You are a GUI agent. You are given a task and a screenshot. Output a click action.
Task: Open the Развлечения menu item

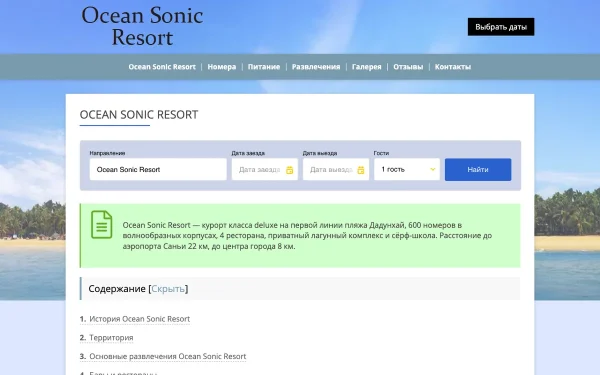(x=316, y=67)
